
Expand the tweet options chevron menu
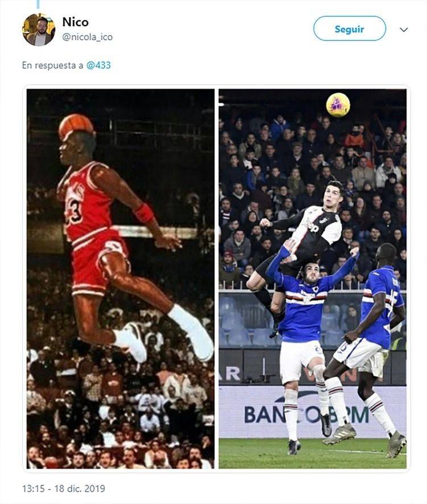[x=404, y=30]
